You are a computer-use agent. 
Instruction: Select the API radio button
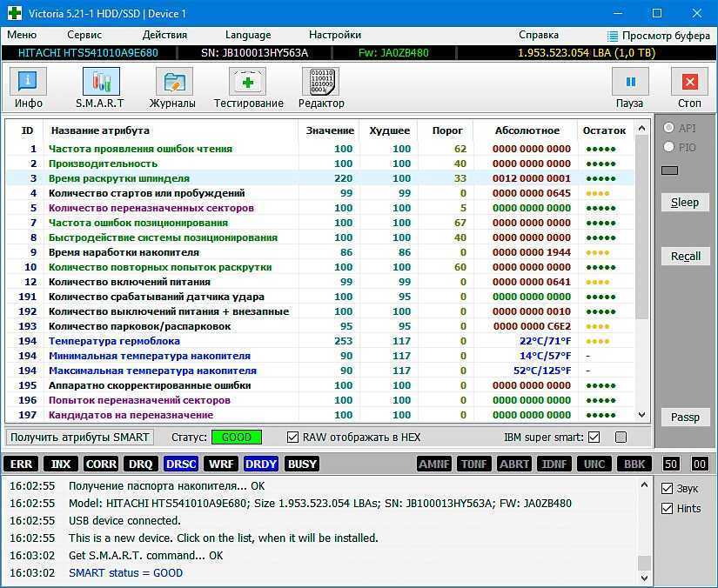coord(668,128)
